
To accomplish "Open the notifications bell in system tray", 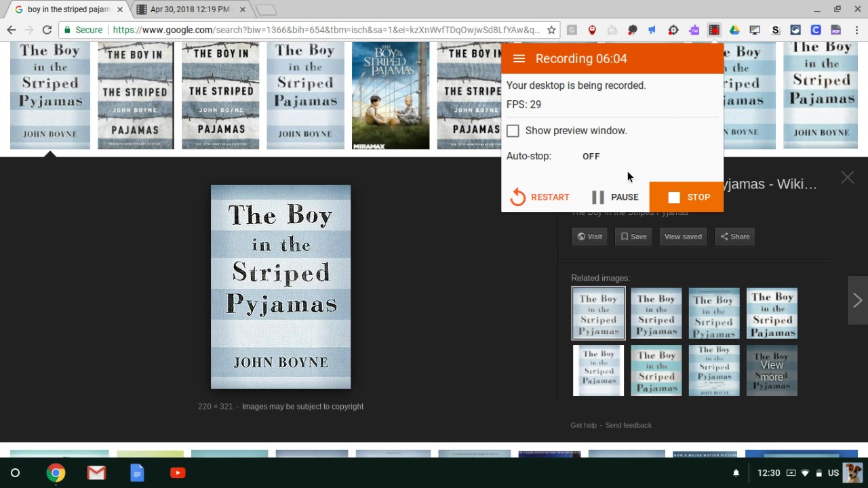I will 736,473.
